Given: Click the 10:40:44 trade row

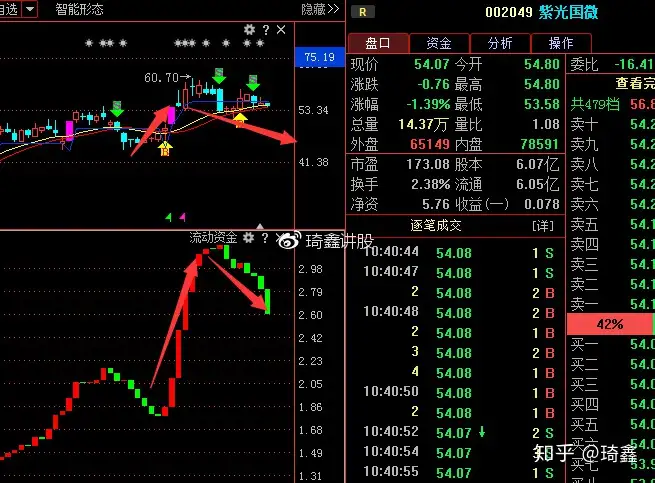Looking at the screenshot, I should (458, 252).
